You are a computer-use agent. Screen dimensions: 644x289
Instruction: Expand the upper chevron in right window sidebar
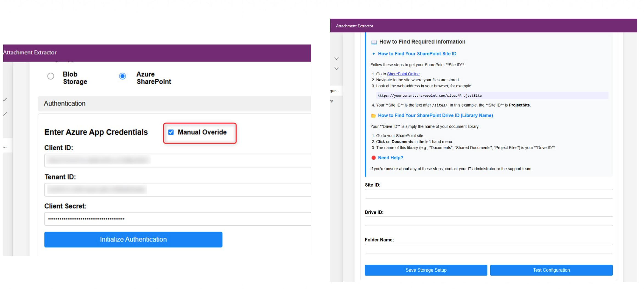click(336, 59)
